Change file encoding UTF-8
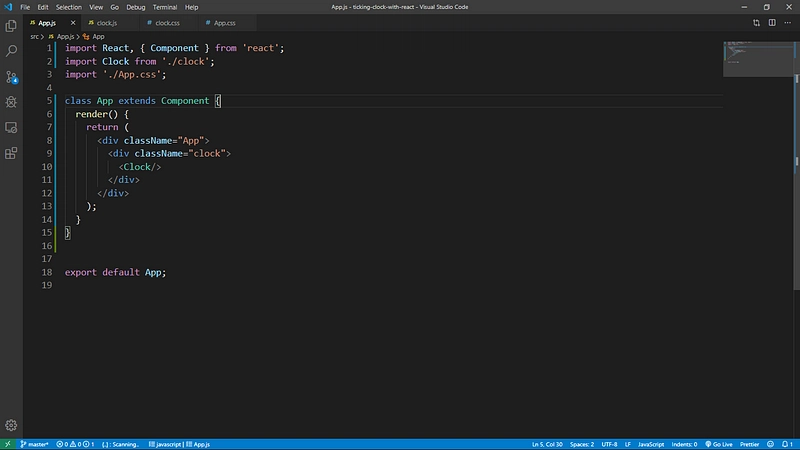This screenshot has height=450, width=800. click(x=609, y=444)
